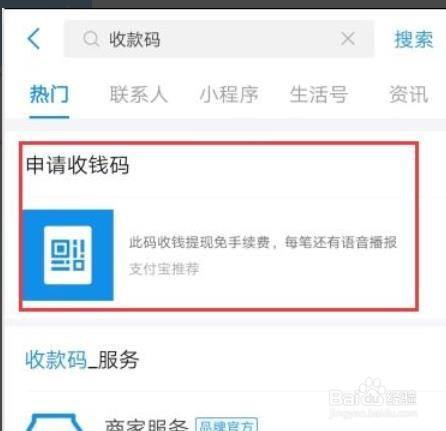
Task: Click the 品牌官方 badge
Action: [226, 424]
